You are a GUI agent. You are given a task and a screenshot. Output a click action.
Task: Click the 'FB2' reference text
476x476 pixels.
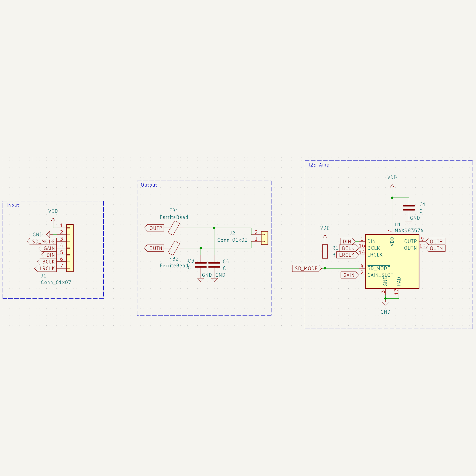pos(174,259)
